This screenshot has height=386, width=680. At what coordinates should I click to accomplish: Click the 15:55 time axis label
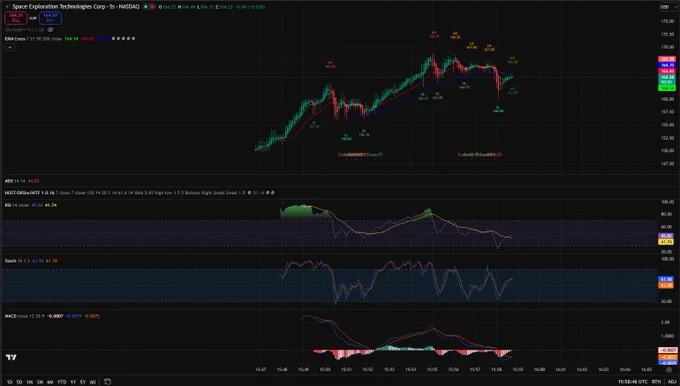click(x=432, y=370)
